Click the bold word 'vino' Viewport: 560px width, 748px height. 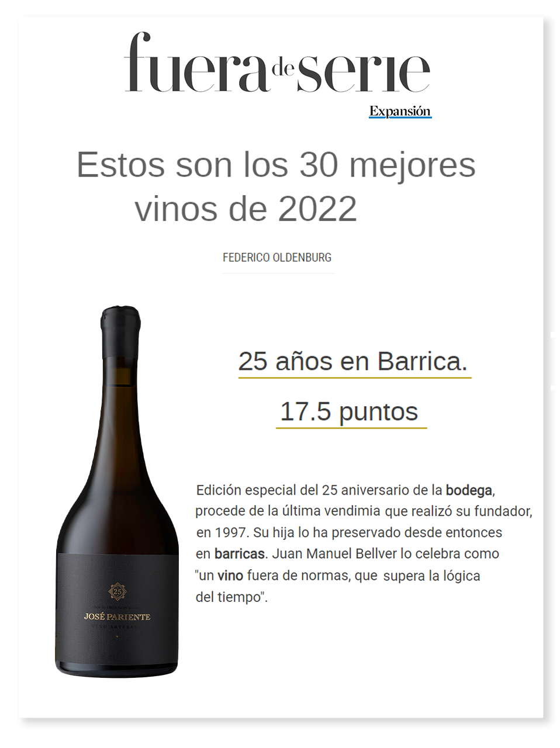230,576
